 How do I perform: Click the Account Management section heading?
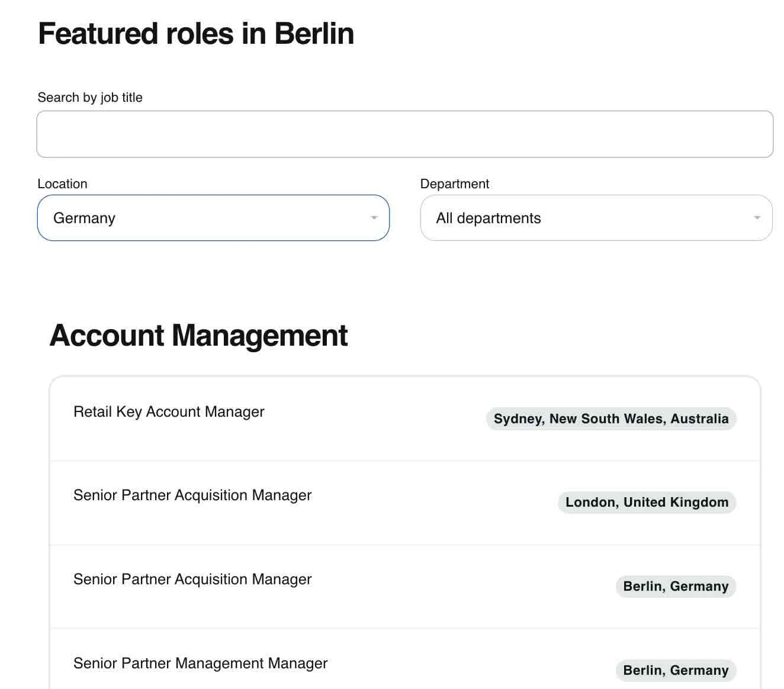click(199, 336)
